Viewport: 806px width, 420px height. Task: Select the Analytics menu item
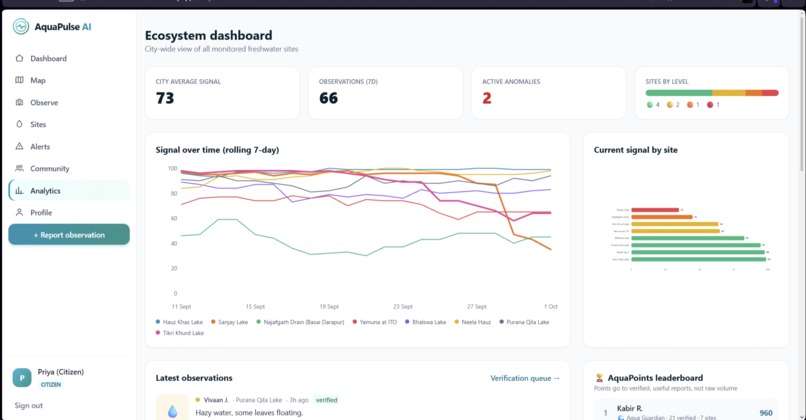(x=69, y=190)
